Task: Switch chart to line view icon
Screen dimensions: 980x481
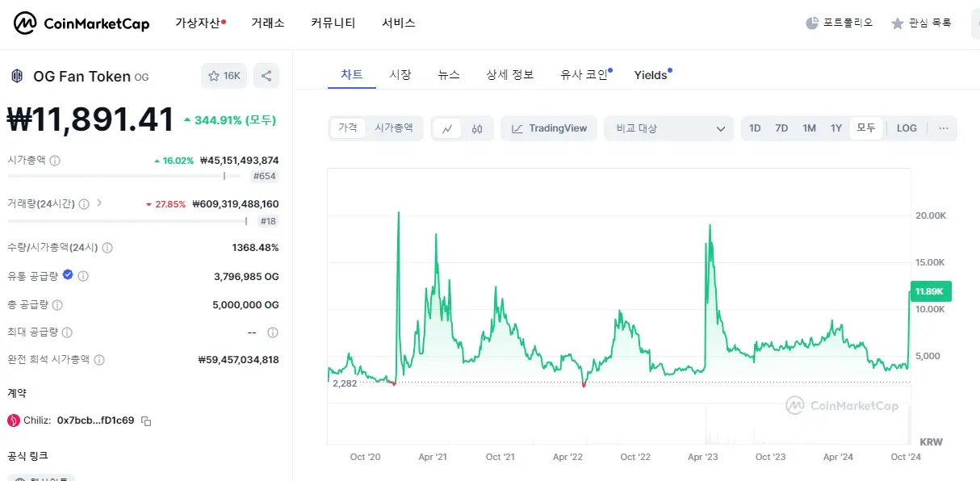Action: point(447,128)
